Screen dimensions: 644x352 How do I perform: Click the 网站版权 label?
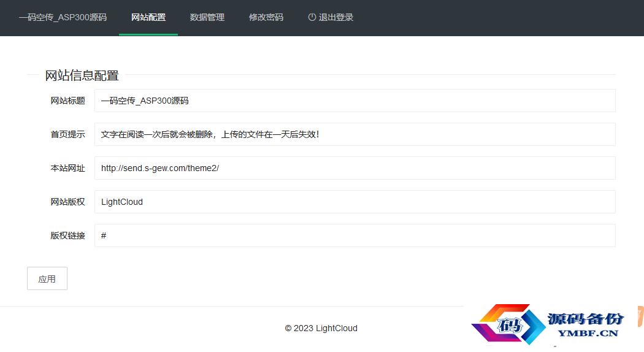(67, 202)
